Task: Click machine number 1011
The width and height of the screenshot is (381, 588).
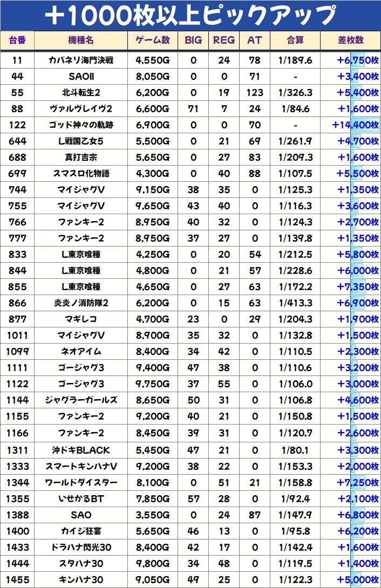Action: [x=17, y=335]
